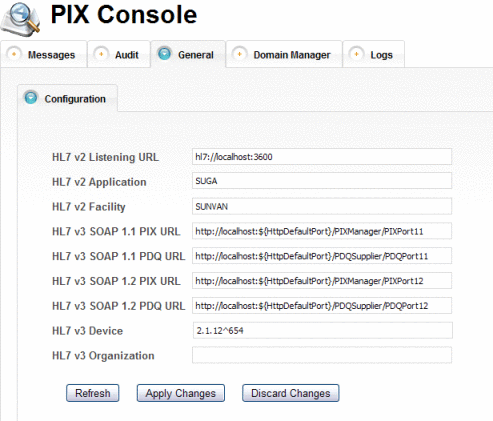The image size is (493, 421).
Task: Switch to the Audit tab
Action: pyautogui.click(x=119, y=54)
